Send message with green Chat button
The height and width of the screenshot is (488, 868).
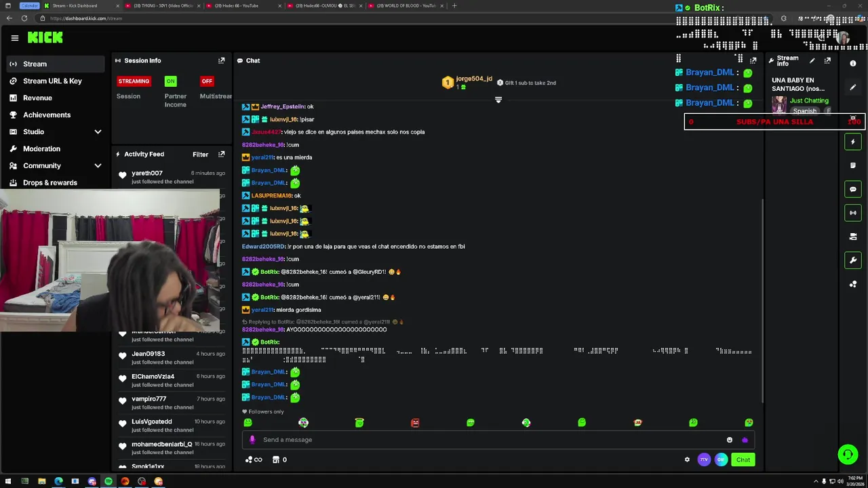click(743, 460)
